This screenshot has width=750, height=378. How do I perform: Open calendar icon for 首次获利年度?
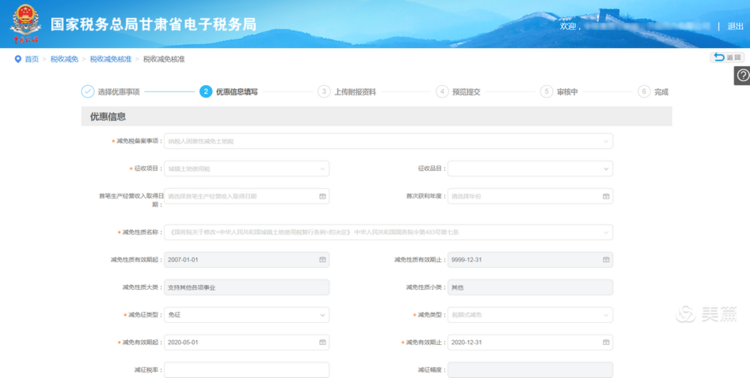(x=606, y=196)
